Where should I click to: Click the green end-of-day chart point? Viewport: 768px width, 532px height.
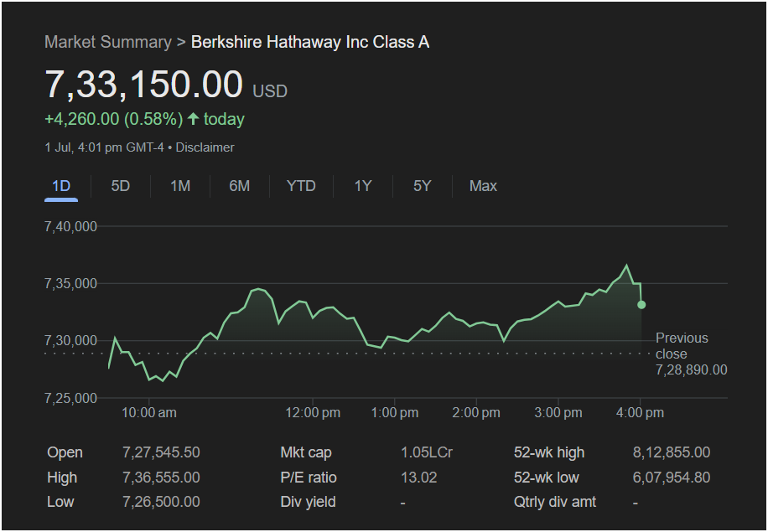click(641, 305)
